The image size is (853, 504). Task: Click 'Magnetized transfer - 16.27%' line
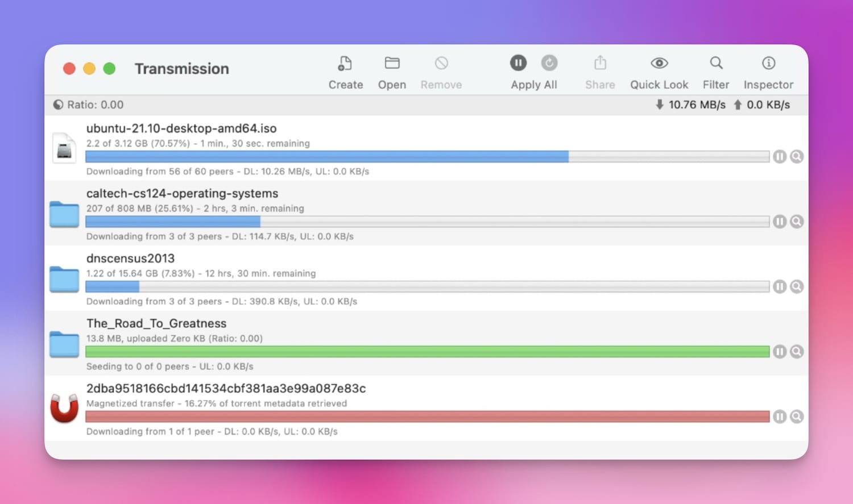[x=217, y=403]
